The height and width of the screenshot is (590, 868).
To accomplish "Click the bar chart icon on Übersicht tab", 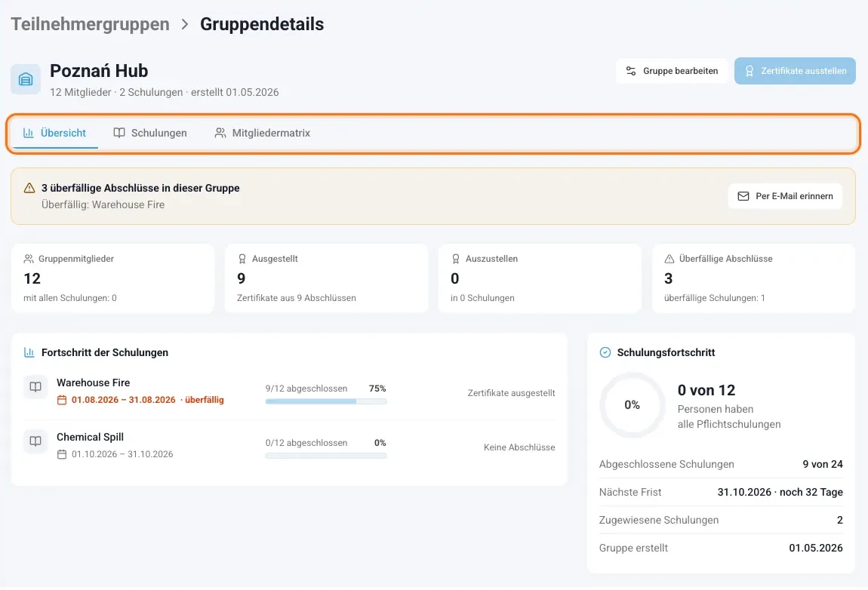I will [x=28, y=133].
